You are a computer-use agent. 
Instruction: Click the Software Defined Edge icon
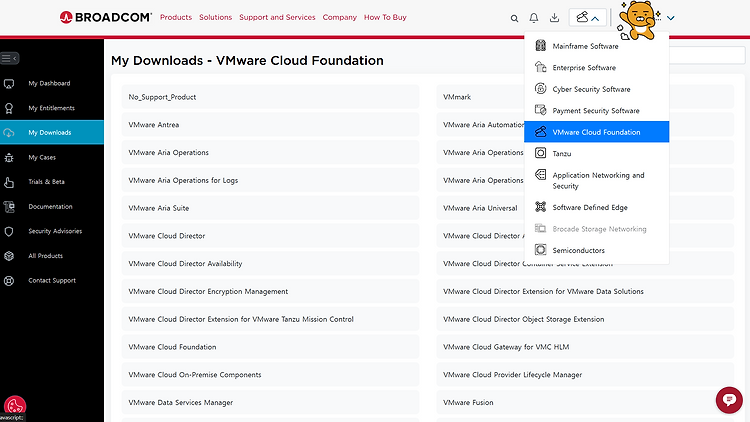540,207
